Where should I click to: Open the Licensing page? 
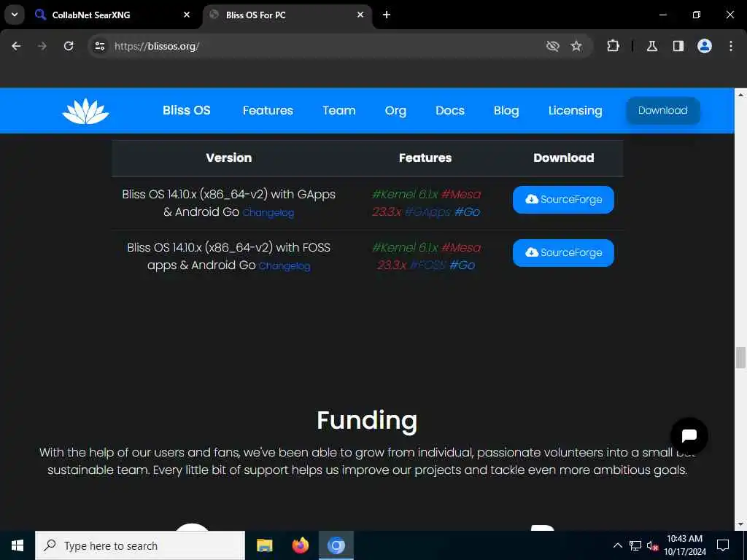576,111
